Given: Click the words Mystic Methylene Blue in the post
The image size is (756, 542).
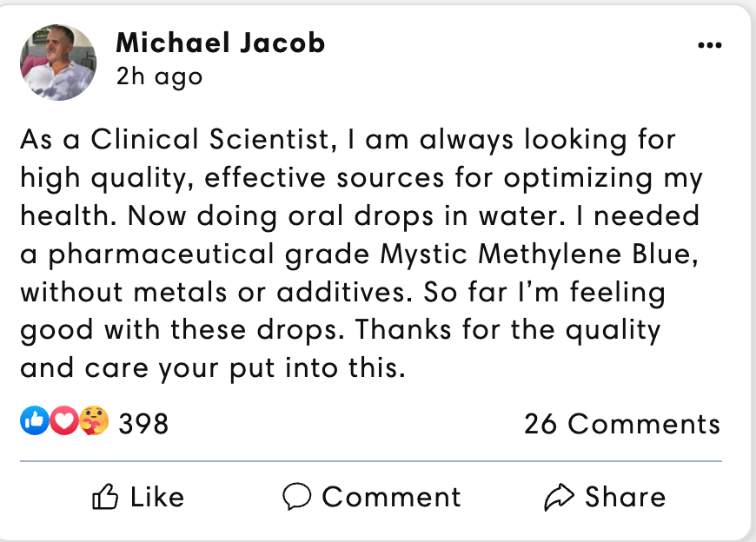Looking at the screenshot, I should click(x=539, y=254).
